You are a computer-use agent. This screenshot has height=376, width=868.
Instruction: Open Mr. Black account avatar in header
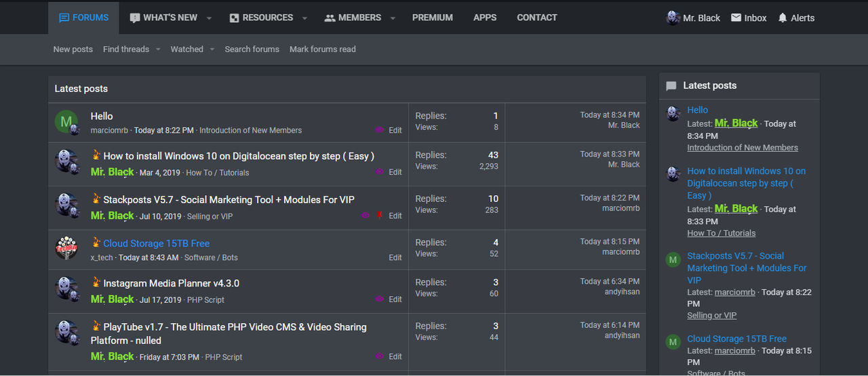[673, 18]
